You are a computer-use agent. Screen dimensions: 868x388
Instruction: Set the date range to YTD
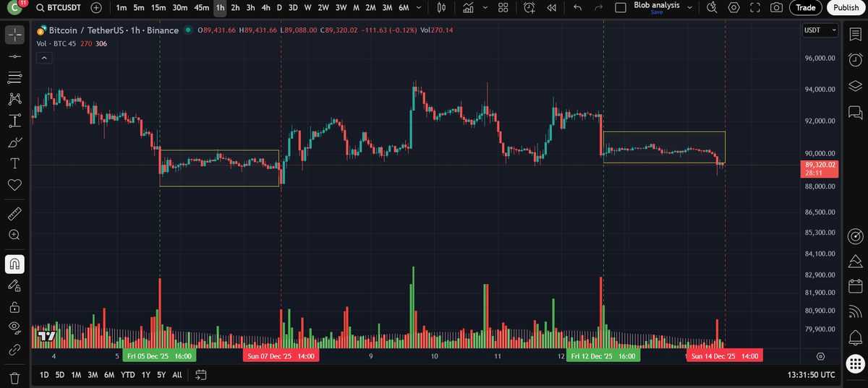click(x=127, y=375)
